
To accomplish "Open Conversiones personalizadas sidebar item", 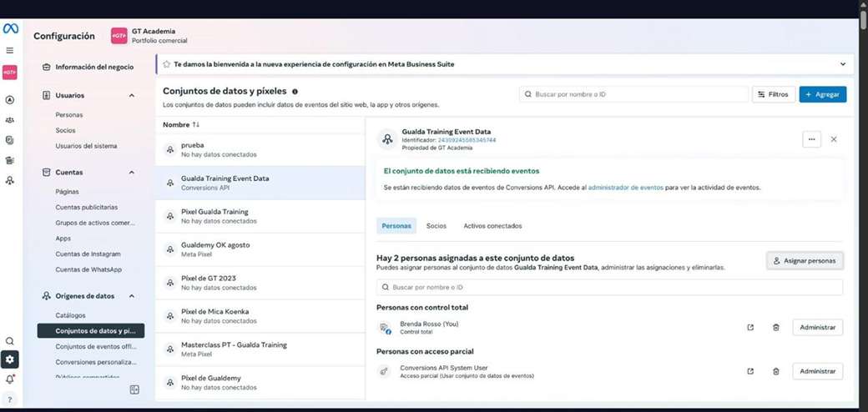I will point(96,362).
